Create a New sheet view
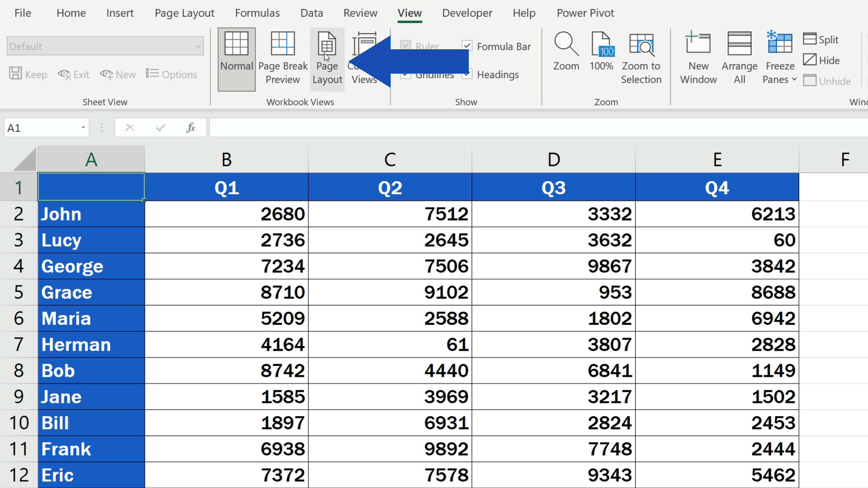This screenshot has width=868, height=488. pos(117,74)
